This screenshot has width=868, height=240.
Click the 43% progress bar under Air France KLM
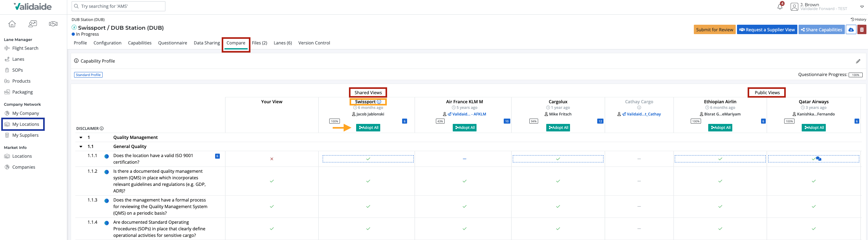[440, 121]
